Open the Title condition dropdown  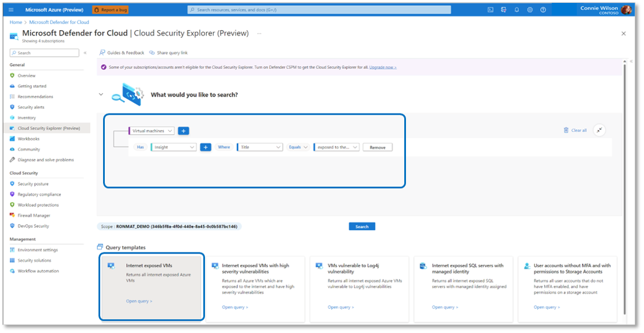[x=259, y=147]
